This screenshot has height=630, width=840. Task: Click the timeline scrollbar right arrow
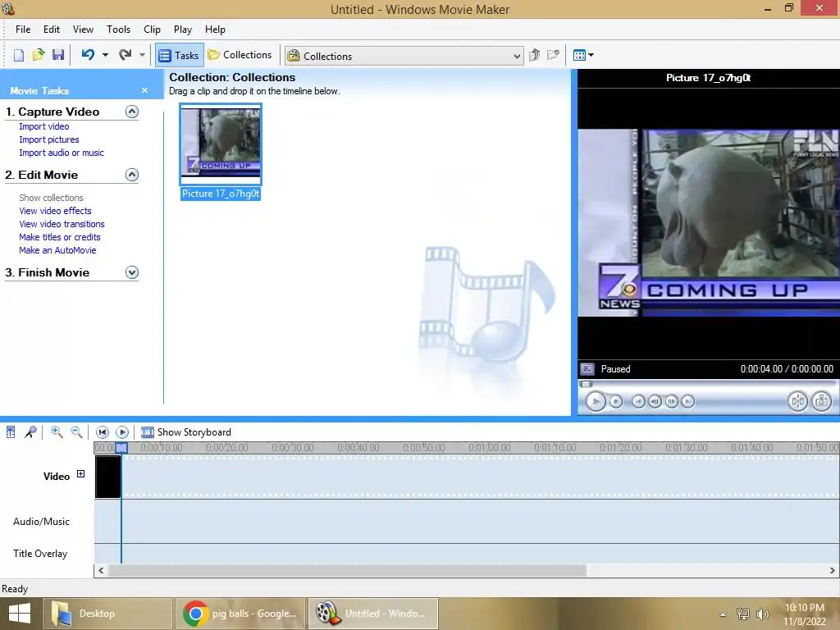pos(832,571)
